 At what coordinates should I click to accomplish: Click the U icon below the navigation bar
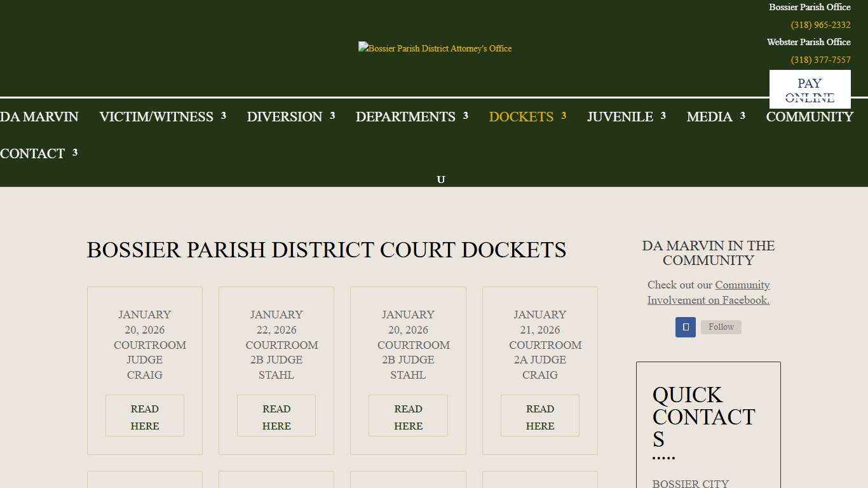[441, 179]
